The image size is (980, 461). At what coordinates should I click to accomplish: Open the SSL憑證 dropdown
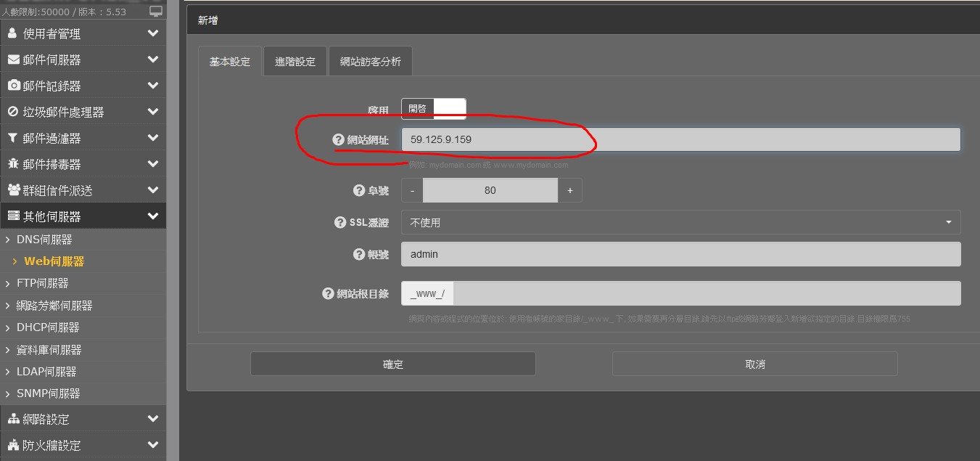[x=680, y=223]
